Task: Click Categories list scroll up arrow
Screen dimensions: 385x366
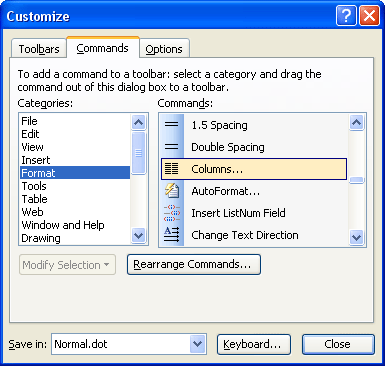Action: click(138, 122)
